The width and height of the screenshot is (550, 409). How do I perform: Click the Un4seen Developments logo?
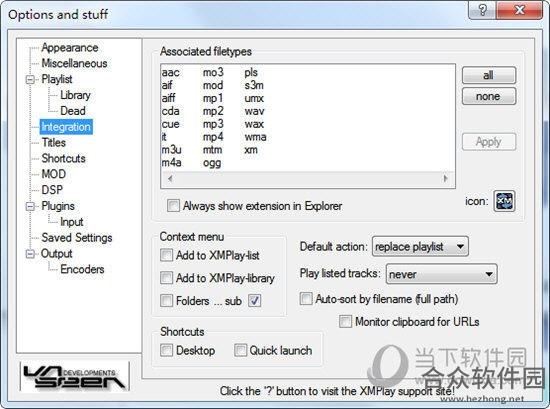click(74, 377)
